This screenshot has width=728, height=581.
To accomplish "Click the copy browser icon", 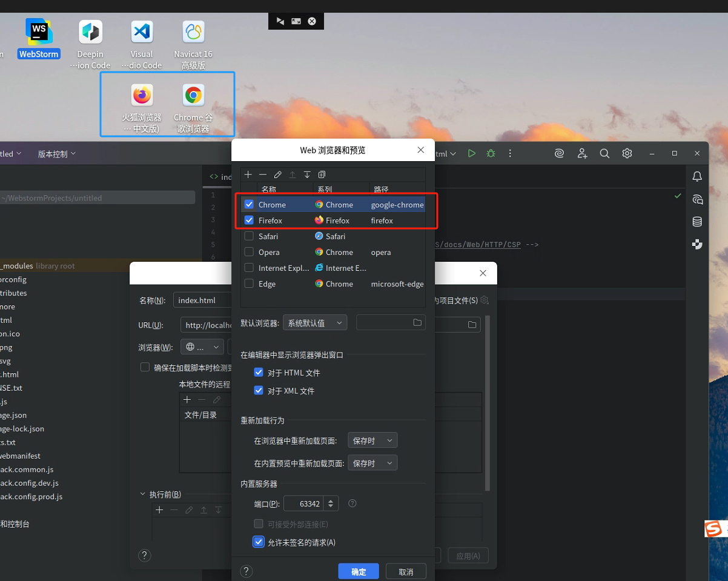I will tap(322, 174).
